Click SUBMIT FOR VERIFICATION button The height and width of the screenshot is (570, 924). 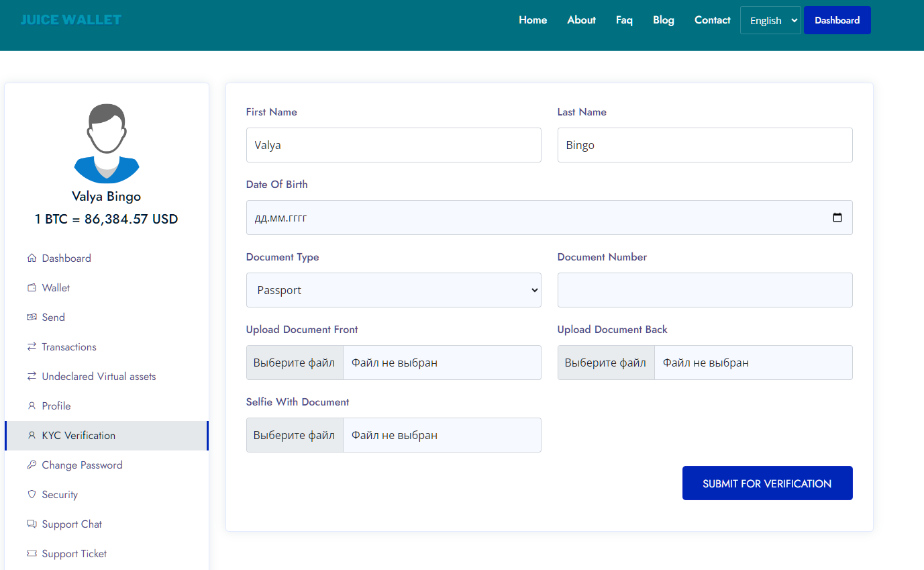click(768, 483)
